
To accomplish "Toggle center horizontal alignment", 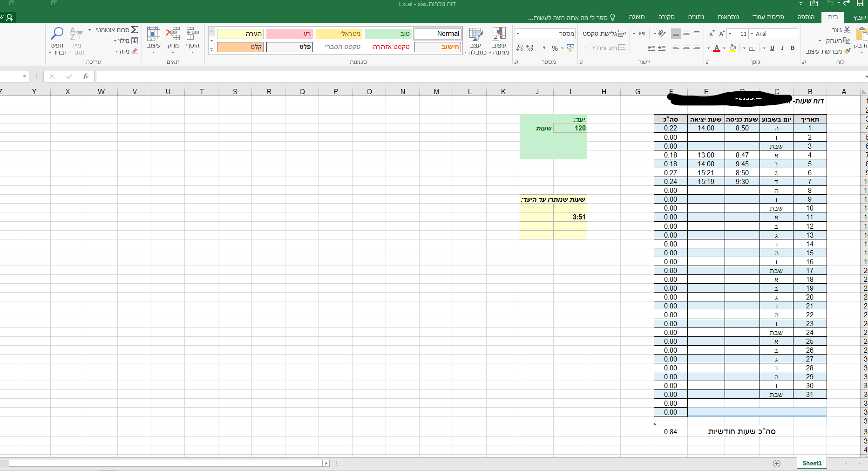I will coord(686,48).
